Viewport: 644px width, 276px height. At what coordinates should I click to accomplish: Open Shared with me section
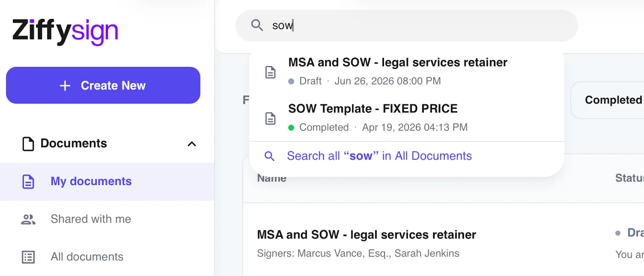pos(107,219)
